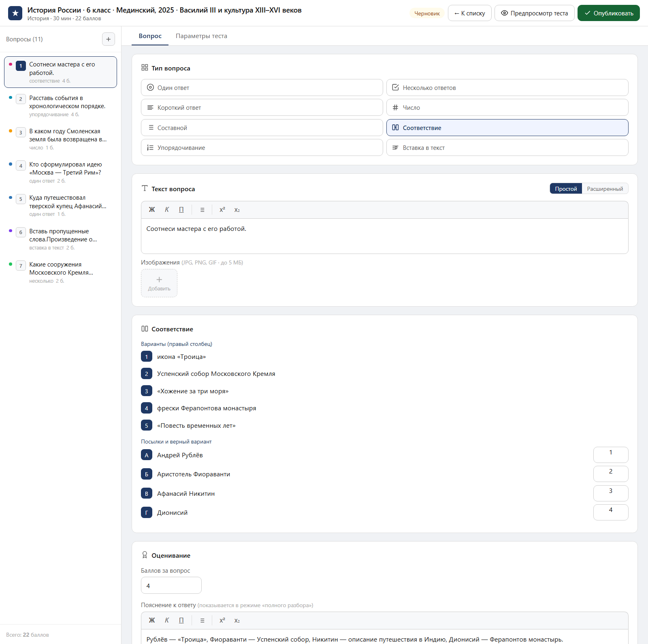Select the Простой editor mode
This screenshot has height=644, width=648.
566,189
